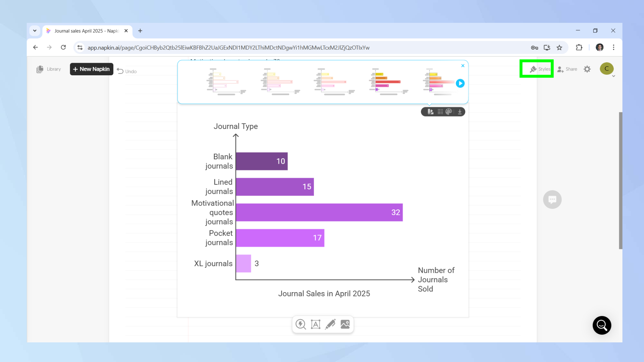Select the fourth bold-color chart style thumbnail
This screenshot has height=362, width=644.
[x=388, y=82]
